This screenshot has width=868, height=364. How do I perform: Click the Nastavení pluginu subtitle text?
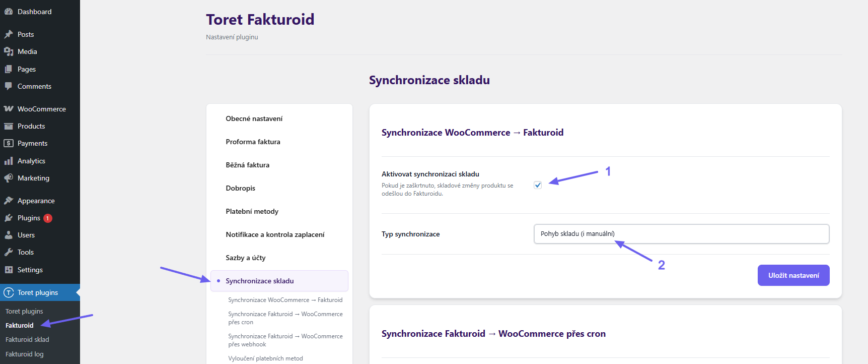click(x=232, y=37)
